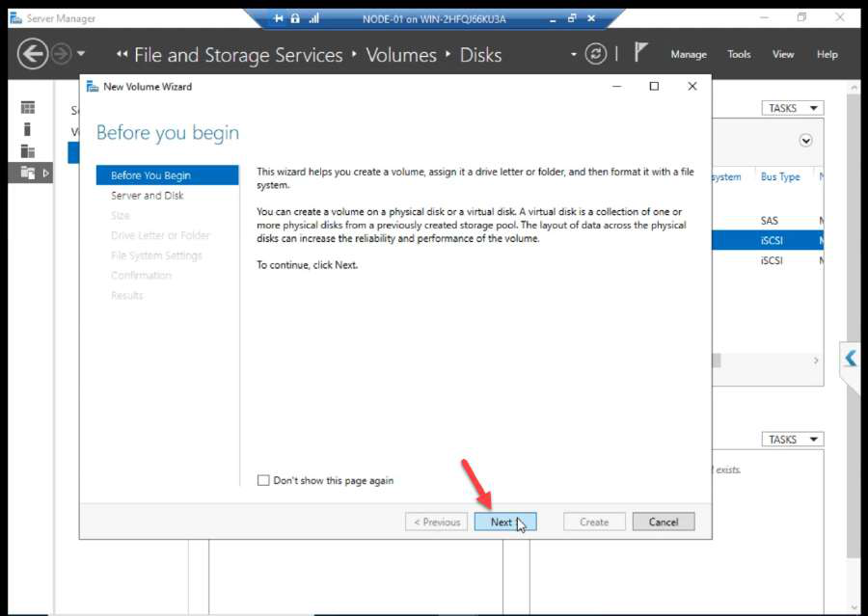Open the Tools menu

point(739,54)
